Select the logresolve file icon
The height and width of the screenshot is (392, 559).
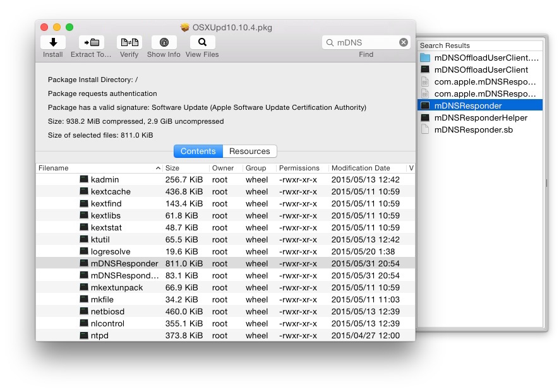[x=84, y=251]
